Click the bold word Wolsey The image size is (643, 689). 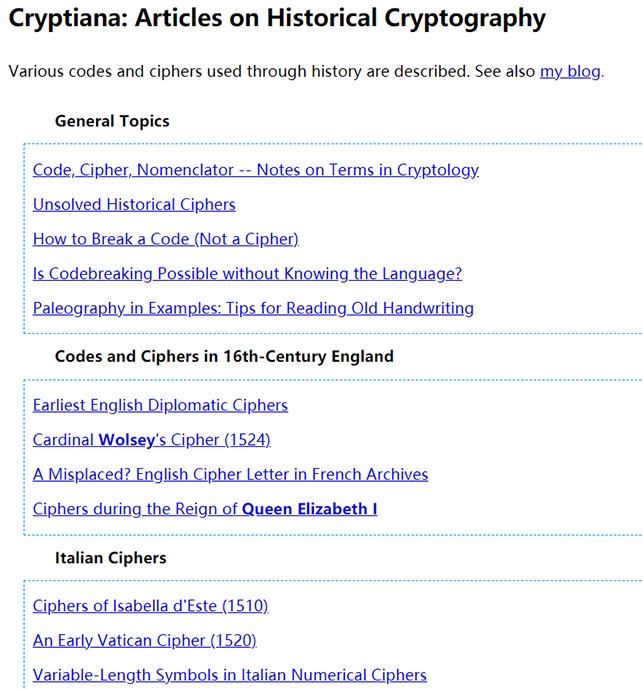point(126,440)
